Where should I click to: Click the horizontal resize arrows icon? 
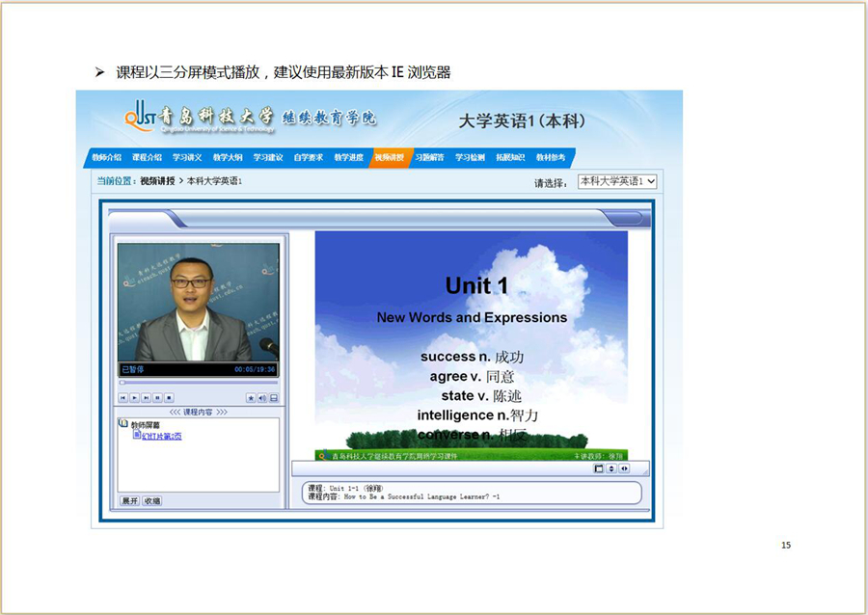point(624,468)
